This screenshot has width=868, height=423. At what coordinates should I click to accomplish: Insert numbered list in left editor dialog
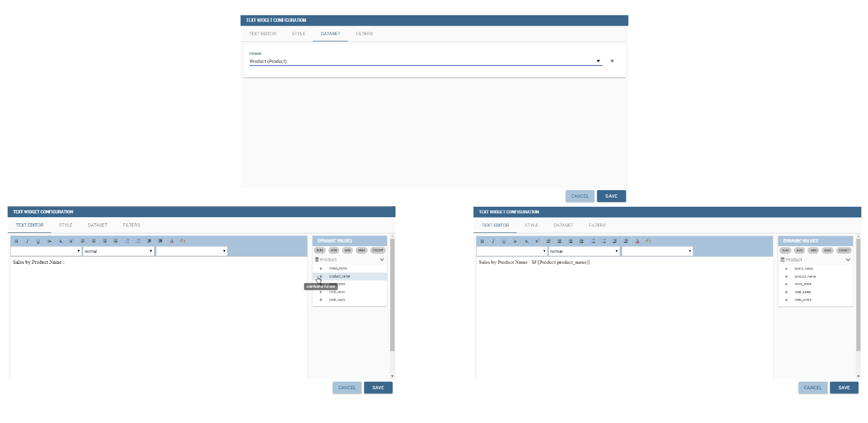coord(127,241)
